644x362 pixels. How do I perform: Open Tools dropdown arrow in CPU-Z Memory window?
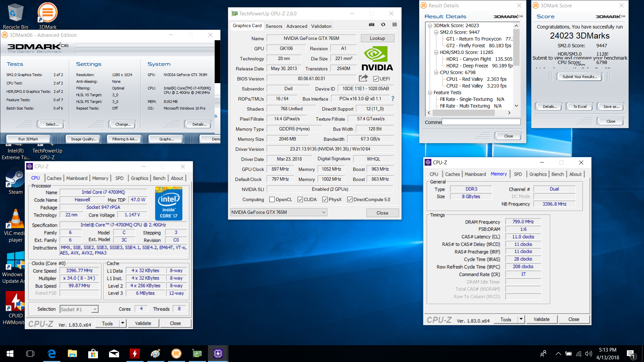pyautogui.click(x=521, y=319)
